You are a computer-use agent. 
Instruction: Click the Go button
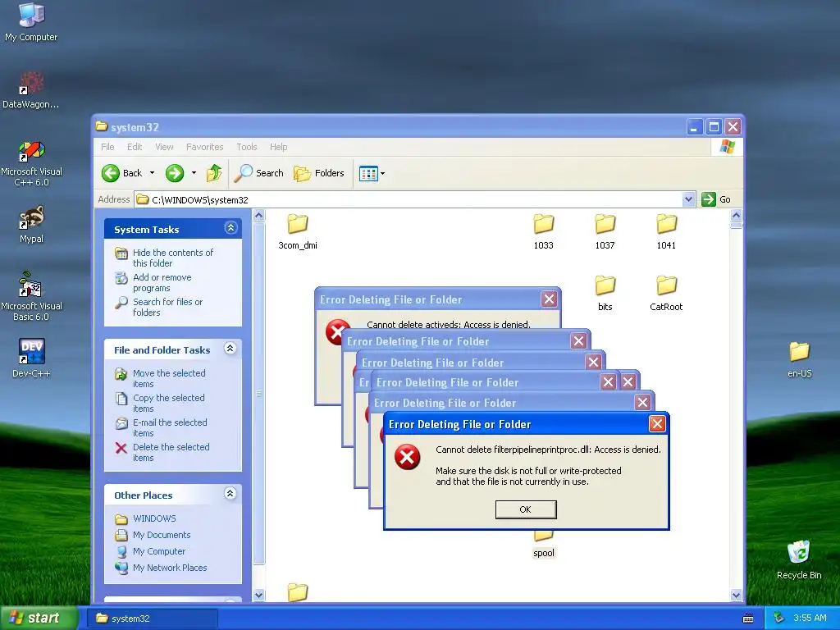coord(716,199)
